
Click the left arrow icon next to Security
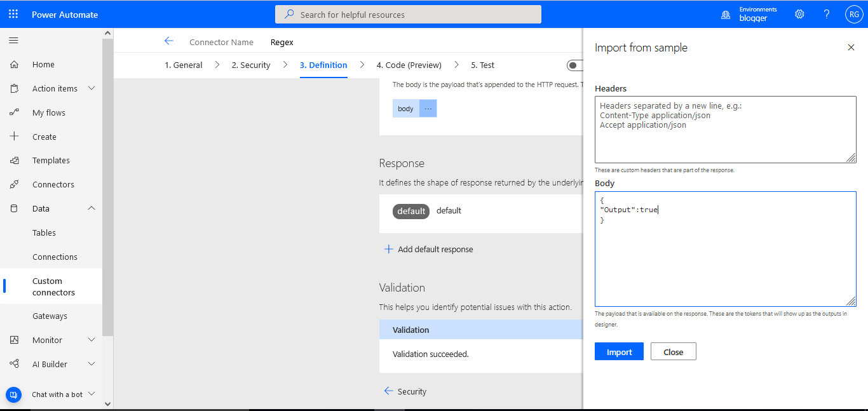[388, 391]
